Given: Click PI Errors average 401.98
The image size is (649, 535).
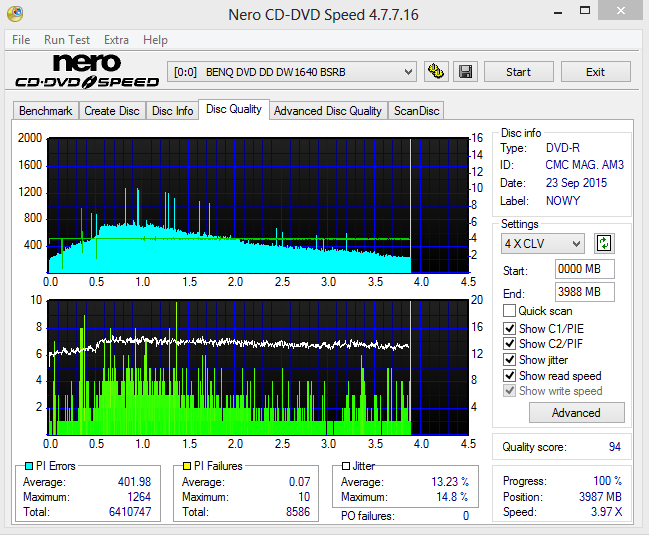Looking at the screenshot, I should (135, 482).
